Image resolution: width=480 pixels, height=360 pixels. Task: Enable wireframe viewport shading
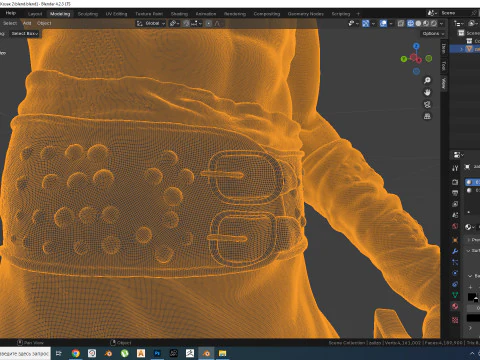click(x=411, y=23)
